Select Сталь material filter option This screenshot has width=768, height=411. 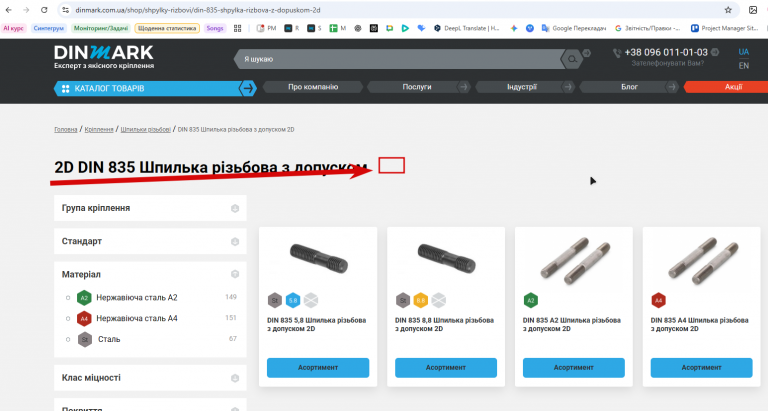click(x=109, y=339)
